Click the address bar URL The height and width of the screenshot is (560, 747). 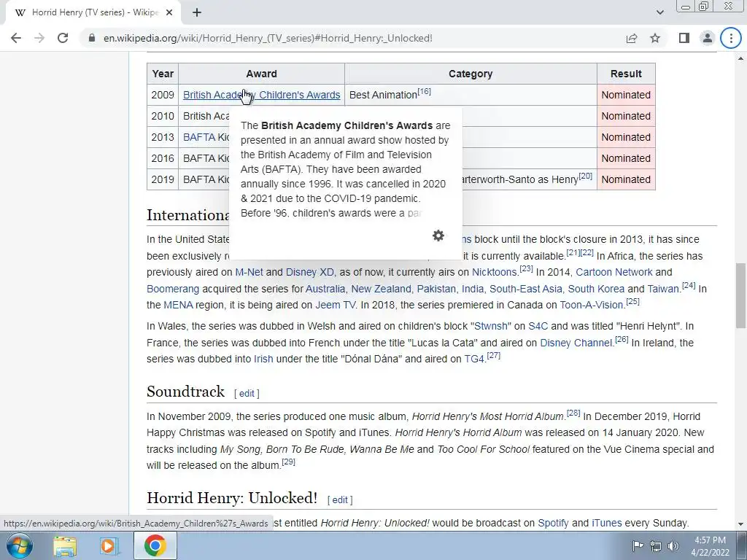pyautogui.click(x=268, y=38)
